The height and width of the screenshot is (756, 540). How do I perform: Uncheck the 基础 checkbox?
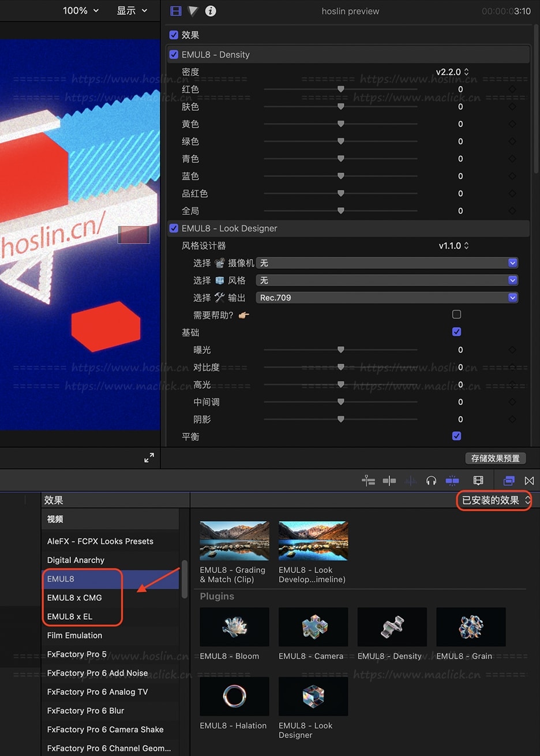456,332
